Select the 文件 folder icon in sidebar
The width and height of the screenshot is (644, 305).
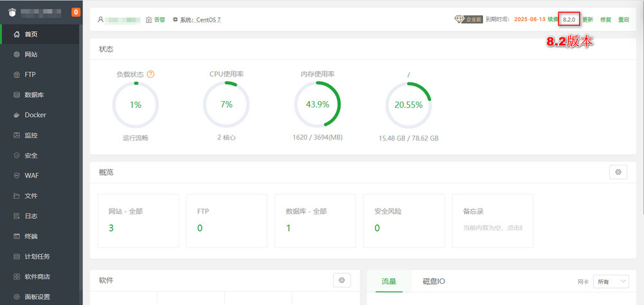[x=17, y=196]
